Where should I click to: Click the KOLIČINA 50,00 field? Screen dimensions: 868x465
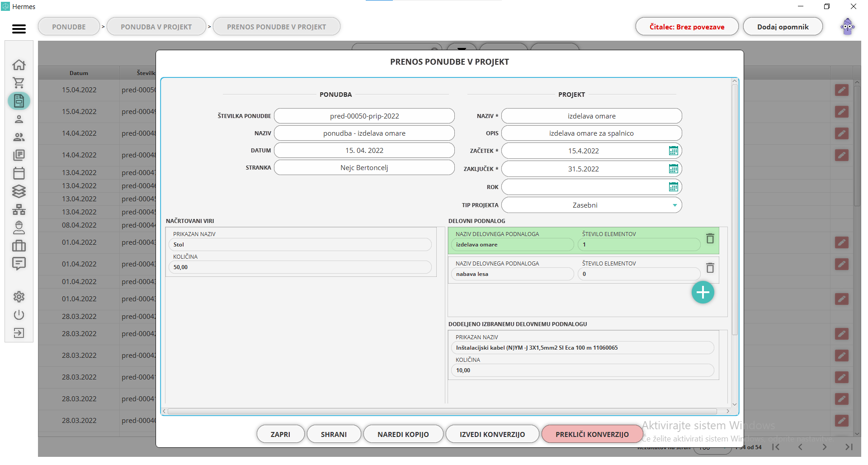click(x=300, y=267)
